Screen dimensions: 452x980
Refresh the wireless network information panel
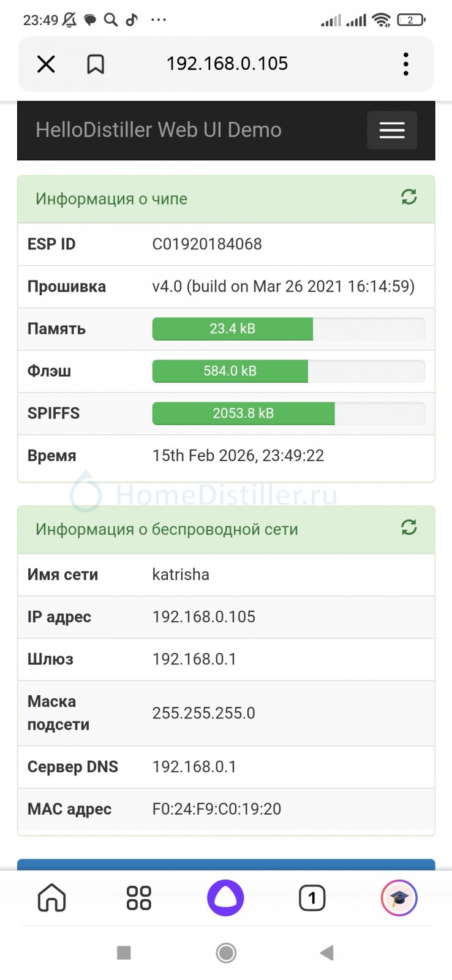click(x=409, y=527)
